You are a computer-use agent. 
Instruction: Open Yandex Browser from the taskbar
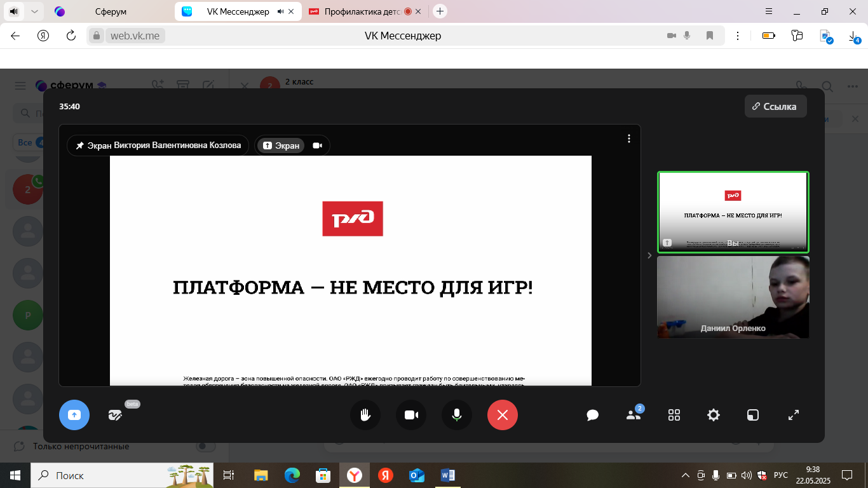pos(354,475)
